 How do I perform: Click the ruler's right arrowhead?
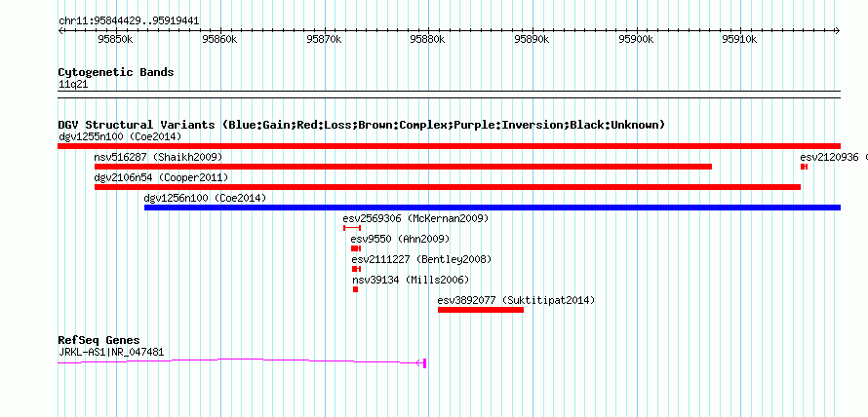pyautogui.click(x=838, y=30)
